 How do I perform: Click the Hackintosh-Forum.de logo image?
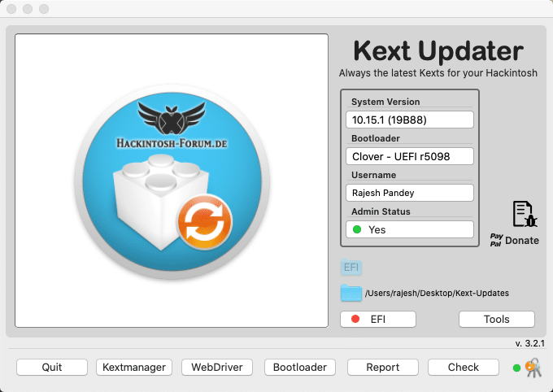172,181
